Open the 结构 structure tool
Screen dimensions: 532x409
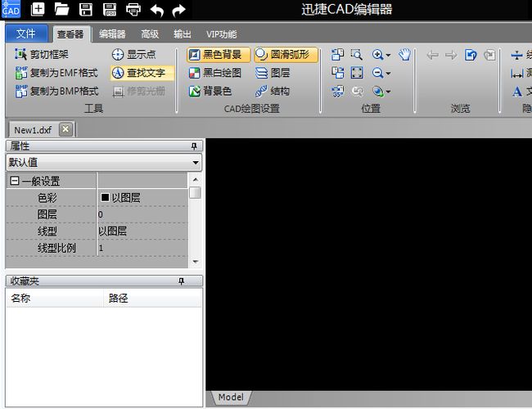(273, 91)
